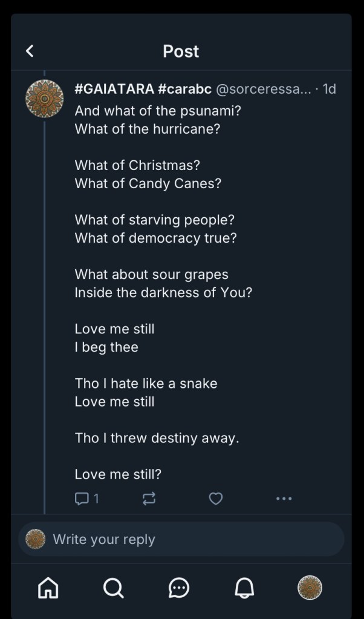This screenshot has width=364, height=619.
Task: Tap the small avatar beside the reply box
Action: [36, 539]
